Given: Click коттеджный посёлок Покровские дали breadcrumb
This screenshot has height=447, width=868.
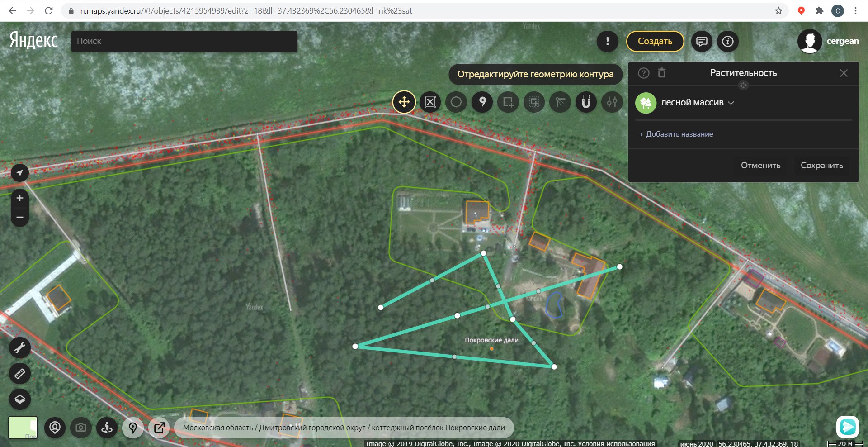Looking at the screenshot, I should point(438,428).
